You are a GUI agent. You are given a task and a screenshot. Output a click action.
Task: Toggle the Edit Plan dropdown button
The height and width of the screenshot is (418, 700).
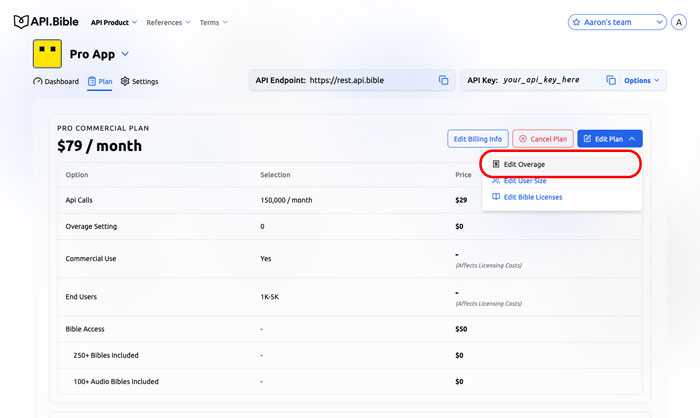pos(610,139)
